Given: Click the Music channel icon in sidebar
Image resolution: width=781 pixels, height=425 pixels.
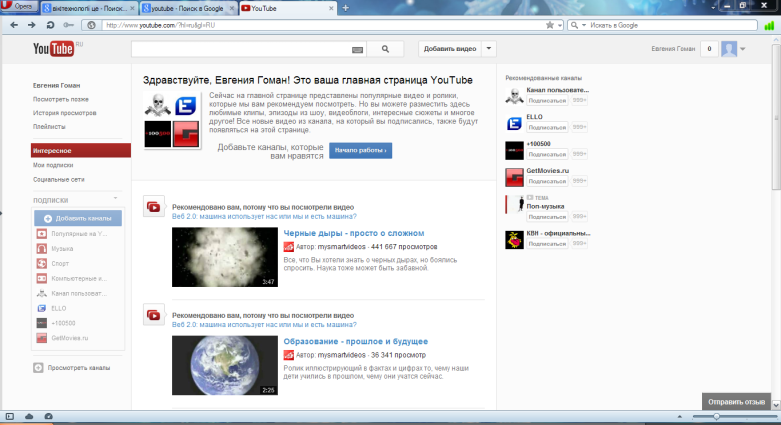Looking at the screenshot, I should point(42,249).
